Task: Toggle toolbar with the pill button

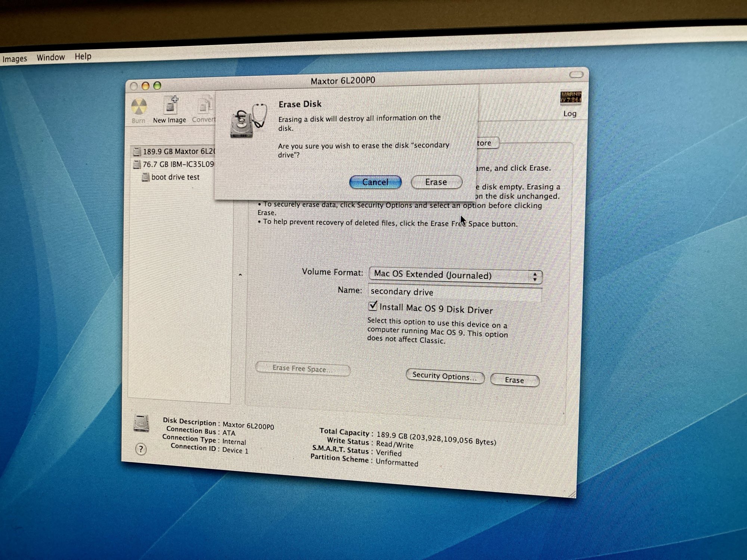Action: click(576, 75)
